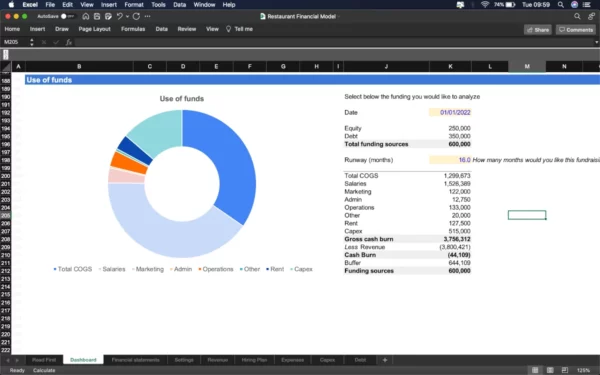
Task: Switch to the Revenue sheet
Action: 218,360
